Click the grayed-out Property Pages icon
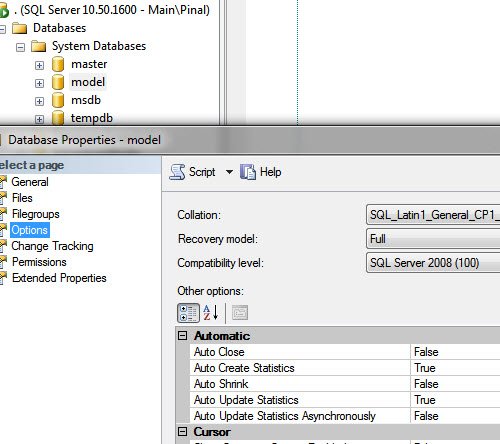Image resolution: width=500 pixels, height=444 pixels. [240, 313]
